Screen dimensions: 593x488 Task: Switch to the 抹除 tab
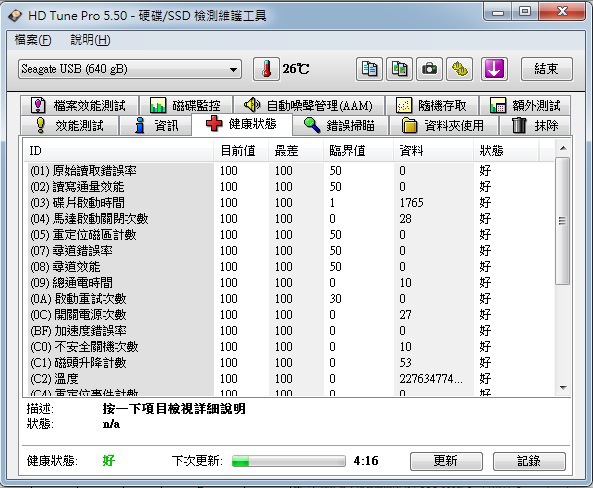point(535,125)
